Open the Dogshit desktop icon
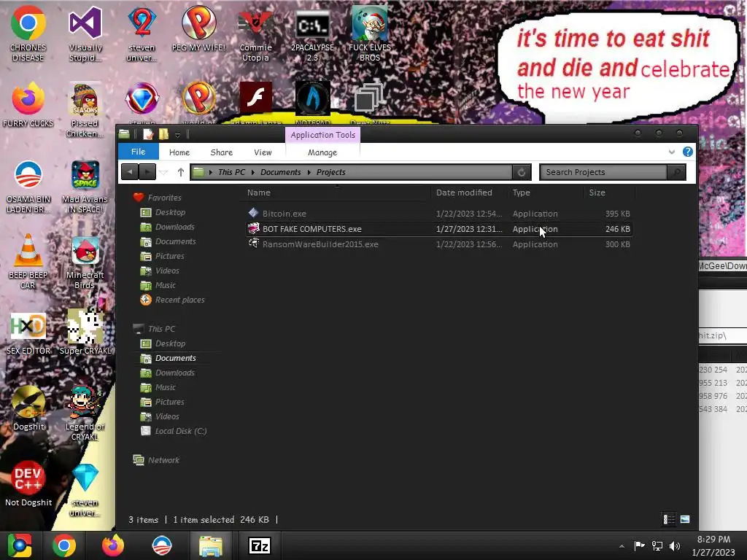The width and height of the screenshot is (747, 560). point(28,408)
